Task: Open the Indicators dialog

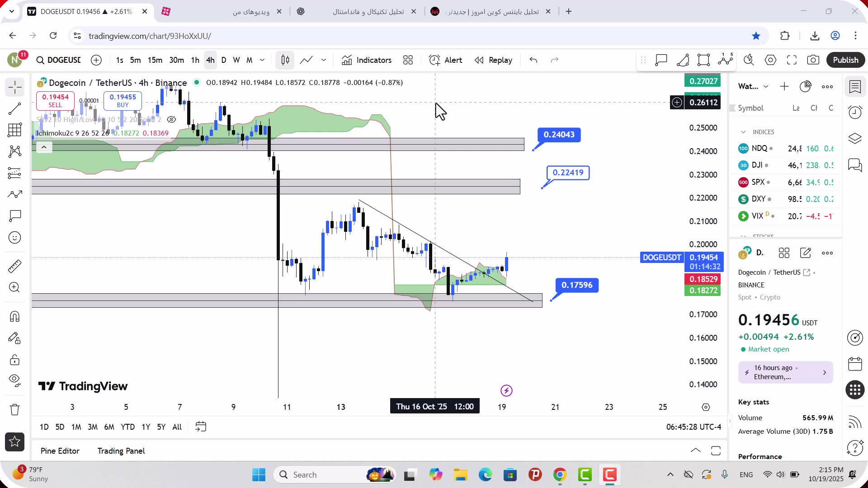Action: 367,60
